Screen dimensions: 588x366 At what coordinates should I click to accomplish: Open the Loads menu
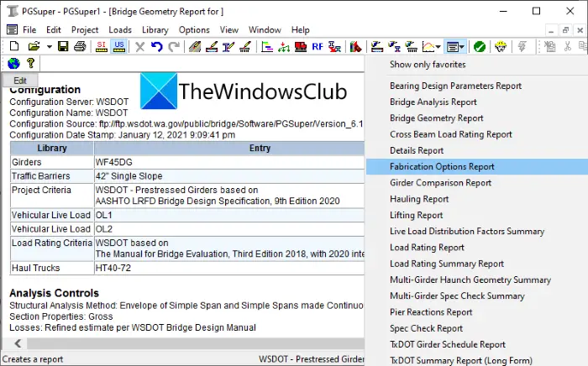(x=120, y=30)
